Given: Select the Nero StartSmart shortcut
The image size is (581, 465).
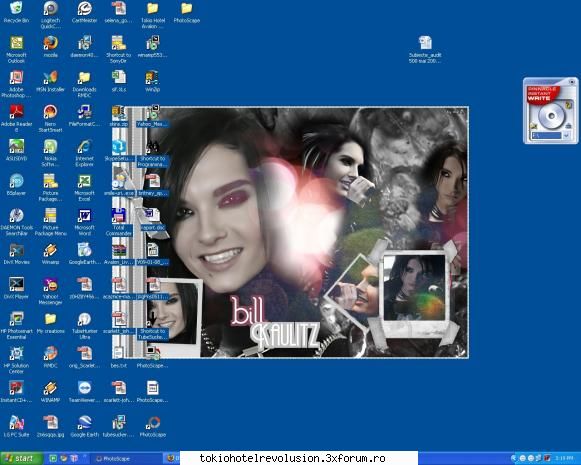Looking at the screenshot, I should click(x=50, y=119).
